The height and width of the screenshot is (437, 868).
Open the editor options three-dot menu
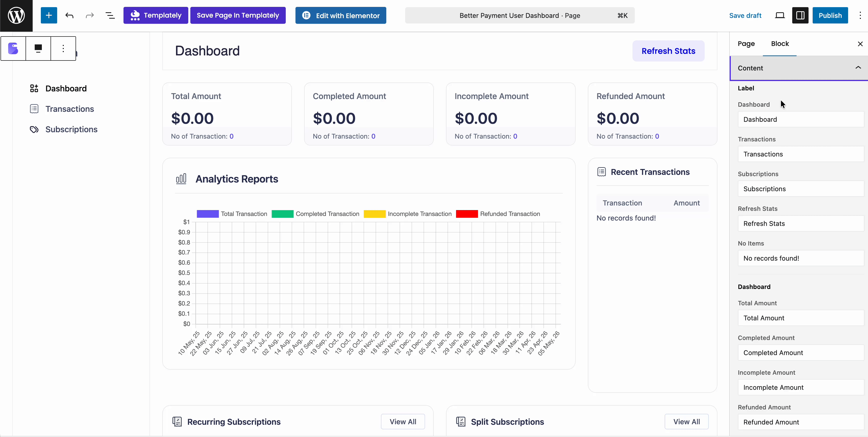click(x=860, y=16)
